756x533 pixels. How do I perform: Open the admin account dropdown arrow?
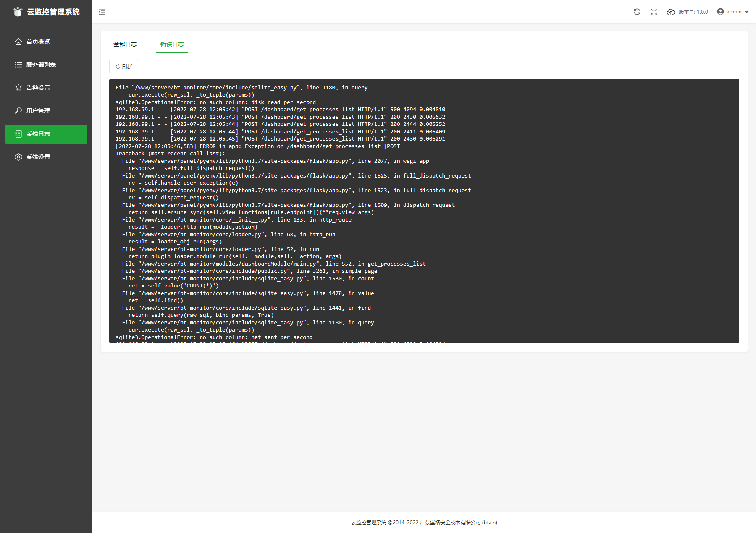[747, 12]
